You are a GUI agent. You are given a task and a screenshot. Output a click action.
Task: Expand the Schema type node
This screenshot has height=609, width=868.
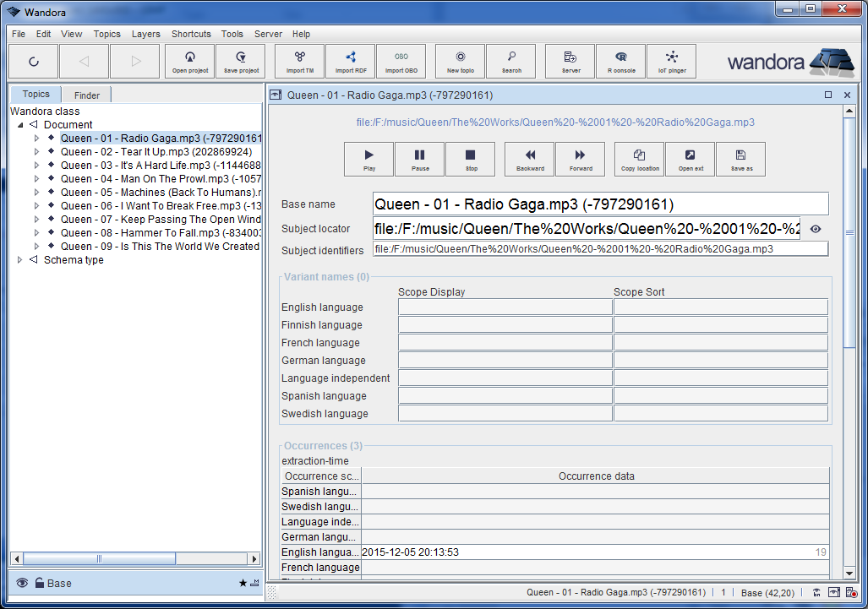click(19, 259)
